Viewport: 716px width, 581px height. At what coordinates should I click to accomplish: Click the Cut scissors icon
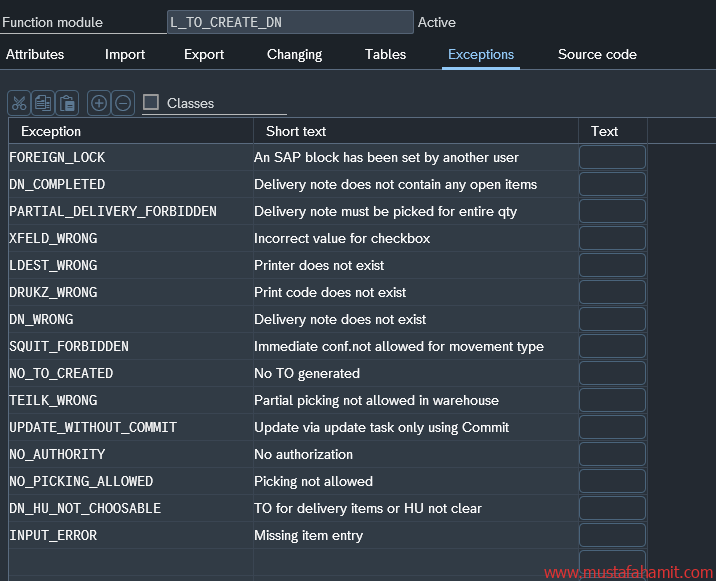tap(19, 103)
